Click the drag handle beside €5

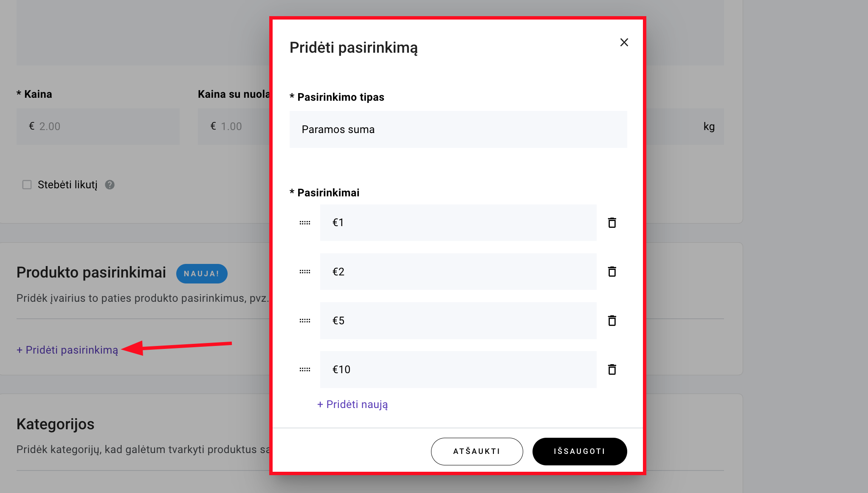305,320
